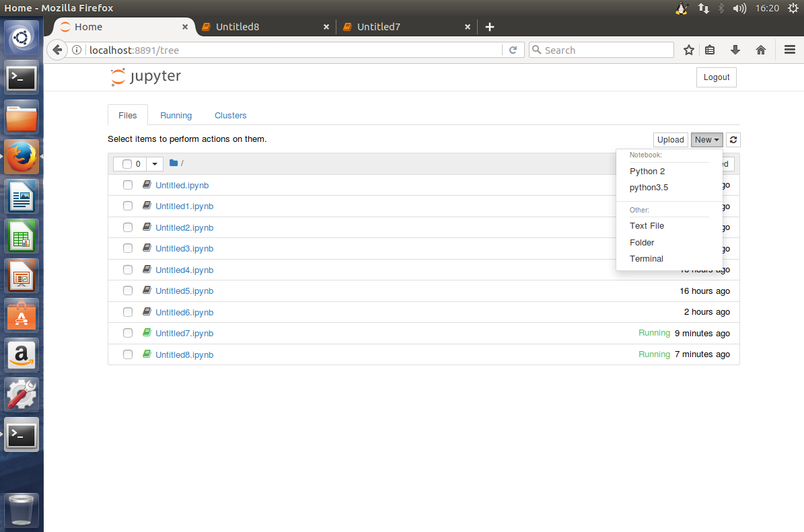The width and height of the screenshot is (804, 532).
Task: Bookmark this page with the star icon
Action: [689, 49]
